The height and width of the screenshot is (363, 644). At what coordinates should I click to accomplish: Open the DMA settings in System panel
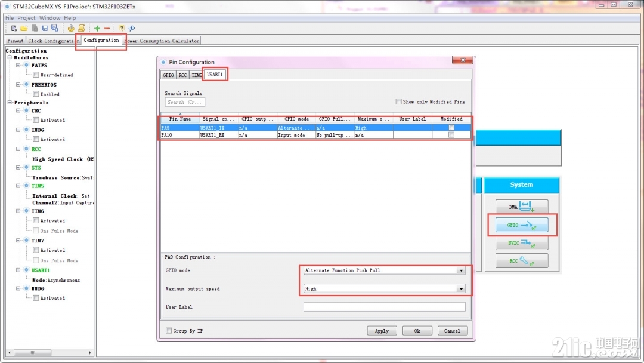522,207
